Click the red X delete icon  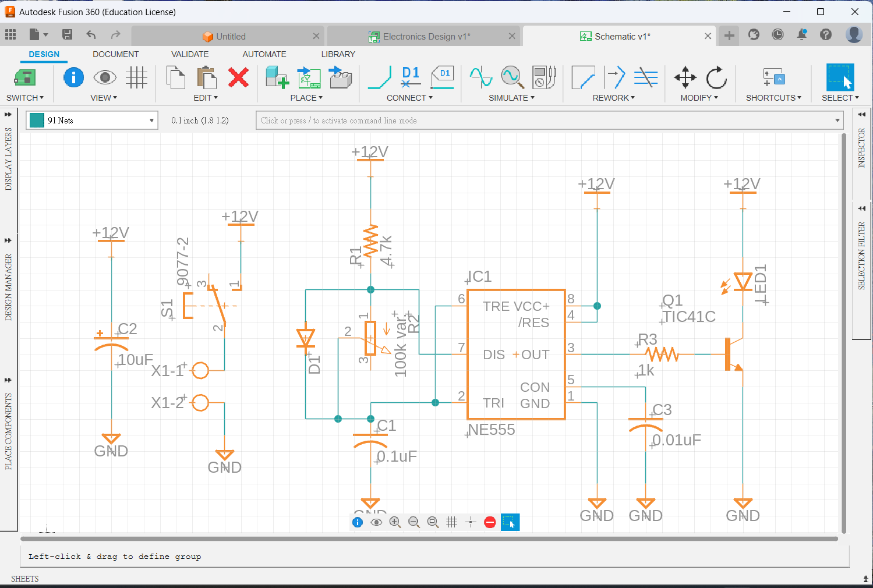point(238,77)
